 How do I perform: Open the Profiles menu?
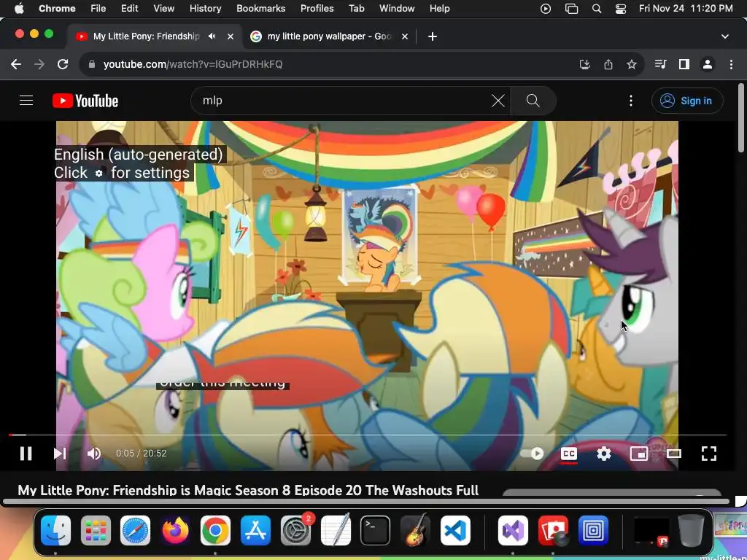317,8
